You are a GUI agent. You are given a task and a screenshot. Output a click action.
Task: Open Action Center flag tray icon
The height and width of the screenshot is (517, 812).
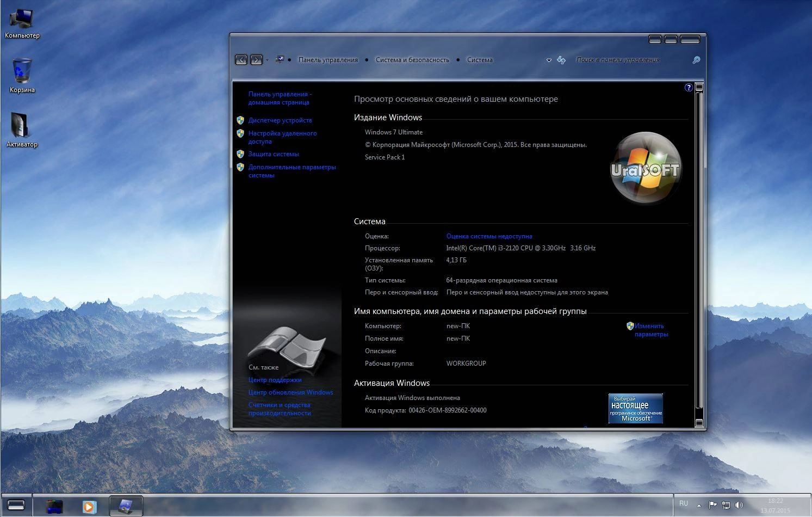coord(712,505)
